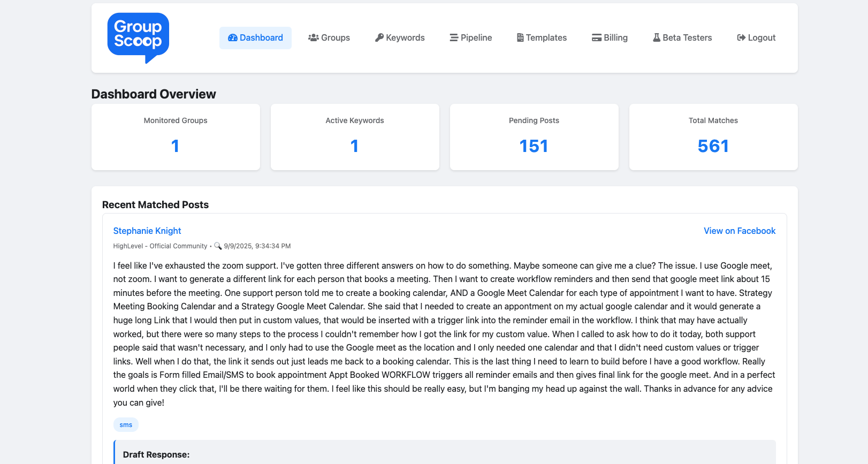Viewport: 868px width, 464px height.
Task: Click the Dashboard gauge icon
Action: click(x=232, y=38)
